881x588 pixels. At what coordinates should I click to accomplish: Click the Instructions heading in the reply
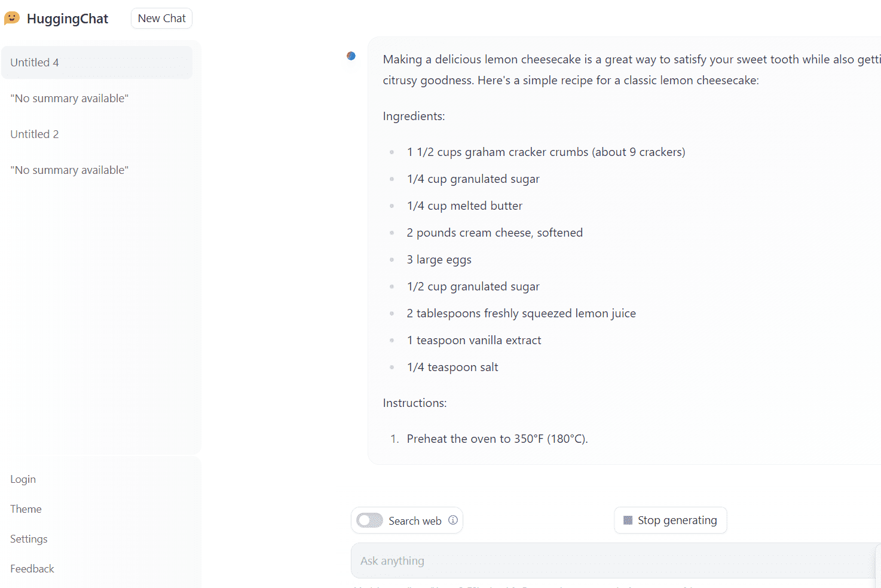tap(415, 403)
